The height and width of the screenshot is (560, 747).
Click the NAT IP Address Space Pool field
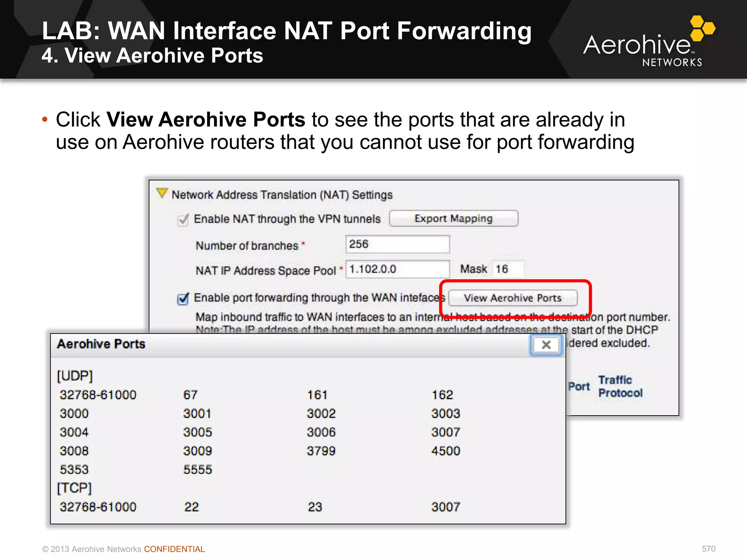tap(397, 269)
